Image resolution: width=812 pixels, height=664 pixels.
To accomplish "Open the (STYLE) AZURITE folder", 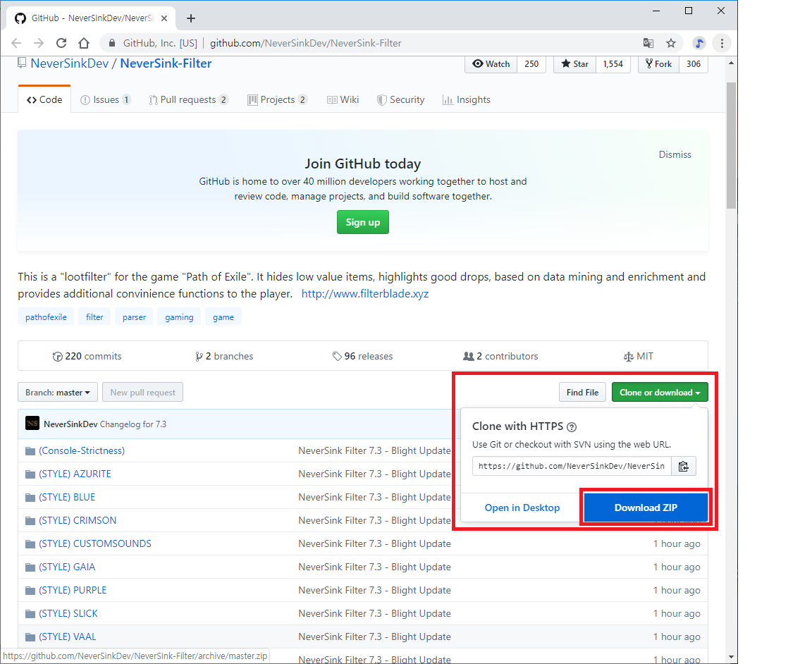I will pos(75,474).
